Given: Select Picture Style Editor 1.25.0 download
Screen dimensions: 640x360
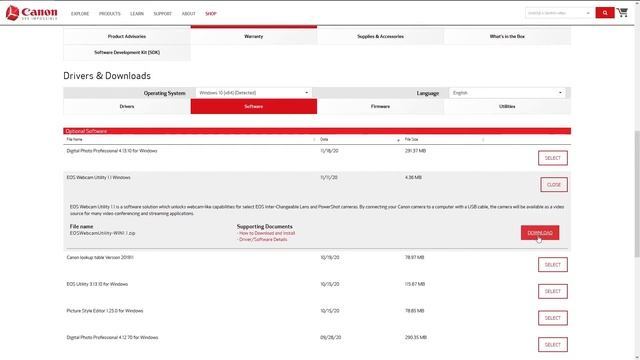Looking at the screenshot, I should pos(553,318).
